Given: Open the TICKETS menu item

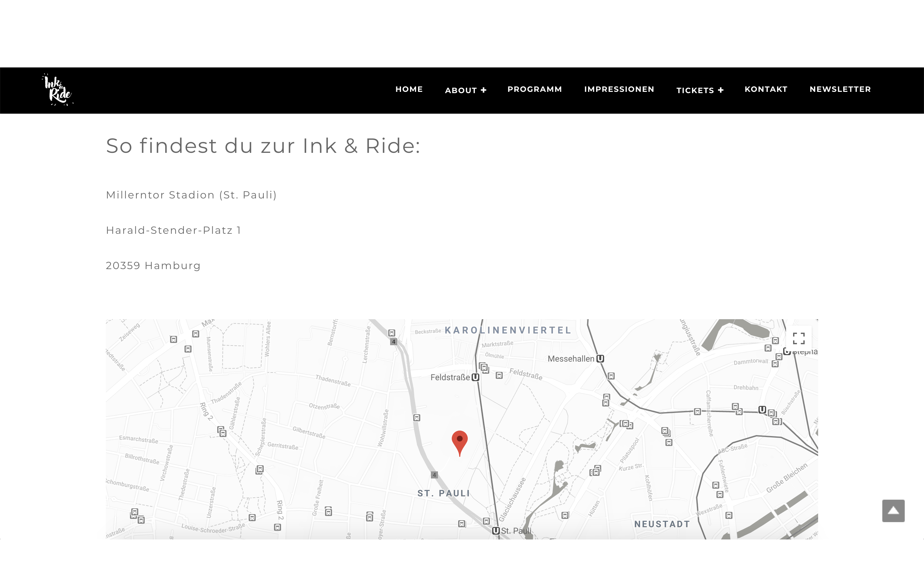Looking at the screenshot, I should click(x=695, y=90).
